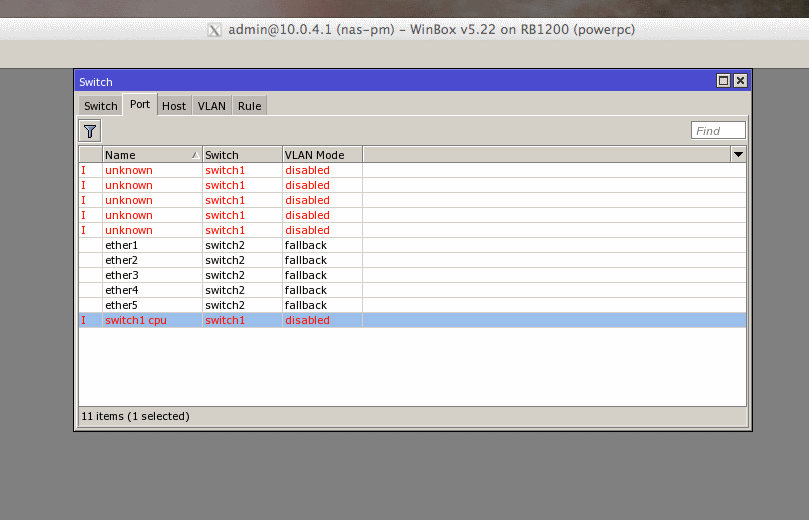Close the Switch window
809x520 pixels.
click(740, 80)
